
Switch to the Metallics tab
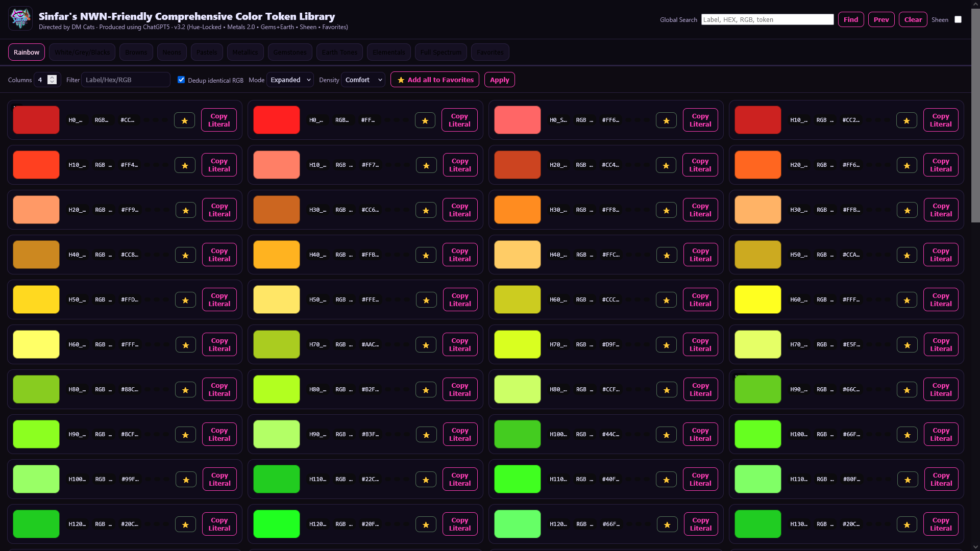[245, 52]
